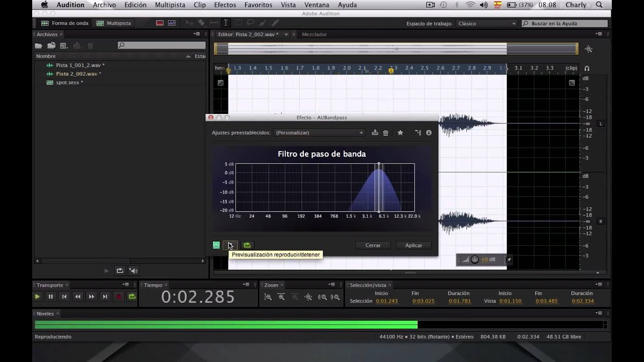Select Pista 2_002.wav in files list
The height and width of the screenshot is (362, 644).
(x=78, y=74)
